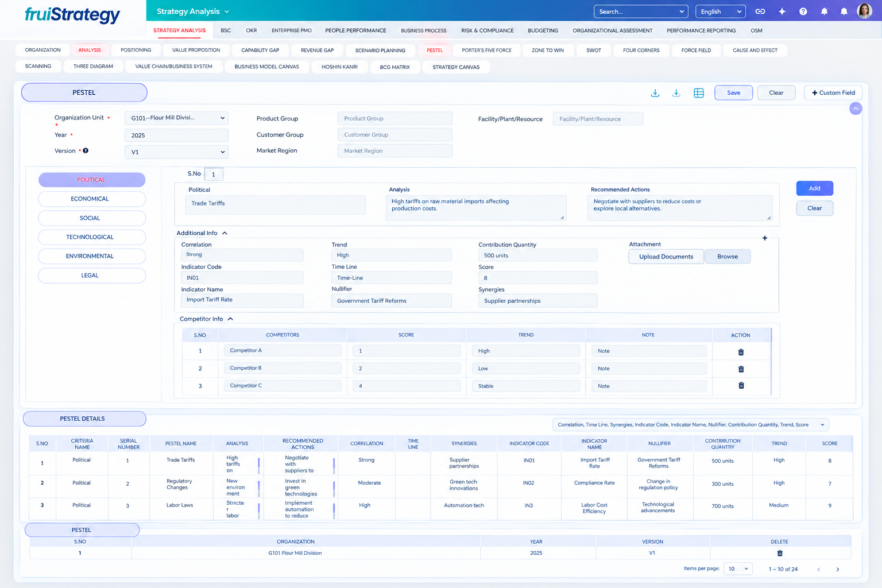Click the Upload Documents button

coord(666,257)
